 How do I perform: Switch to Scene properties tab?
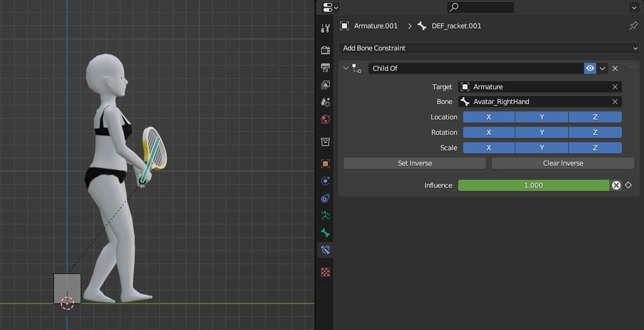(x=325, y=102)
